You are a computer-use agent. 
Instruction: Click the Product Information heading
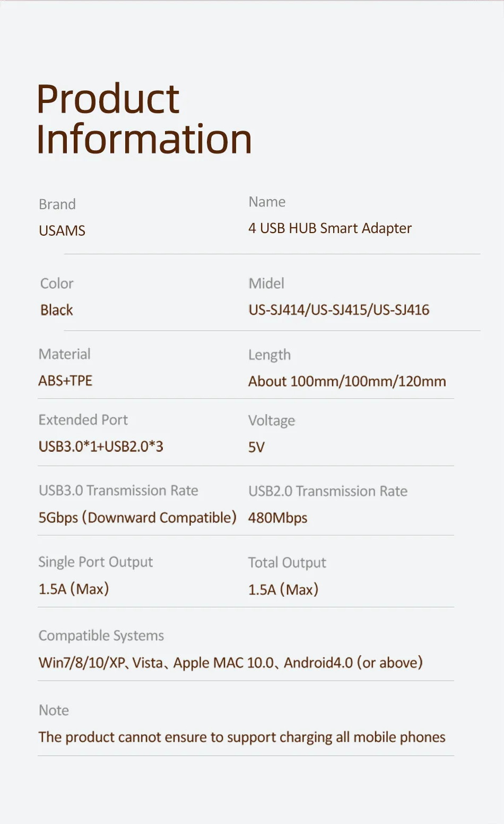pos(143,119)
